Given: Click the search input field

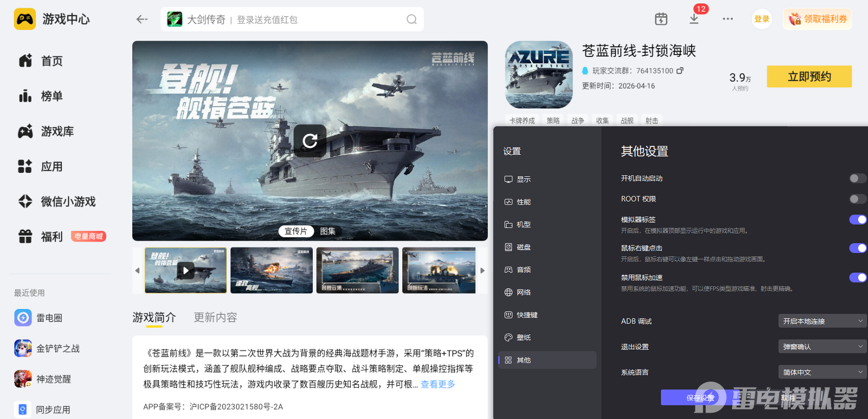Looking at the screenshot, I should click(292, 19).
